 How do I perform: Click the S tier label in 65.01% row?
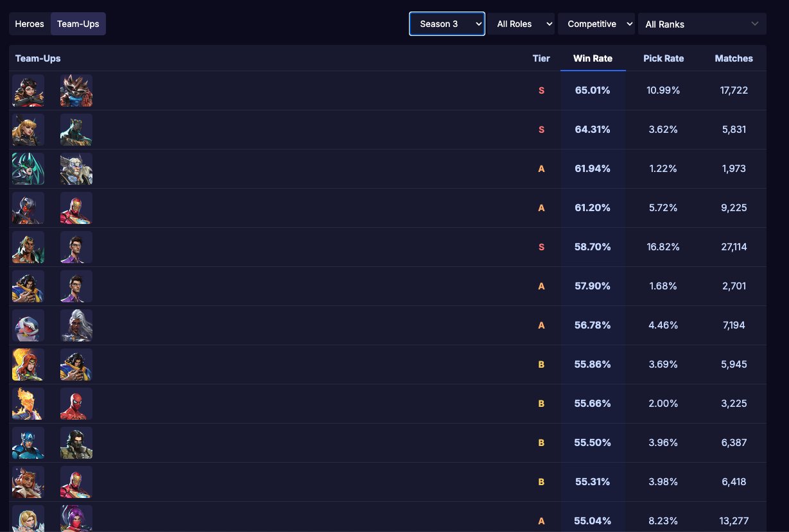coord(541,90)
